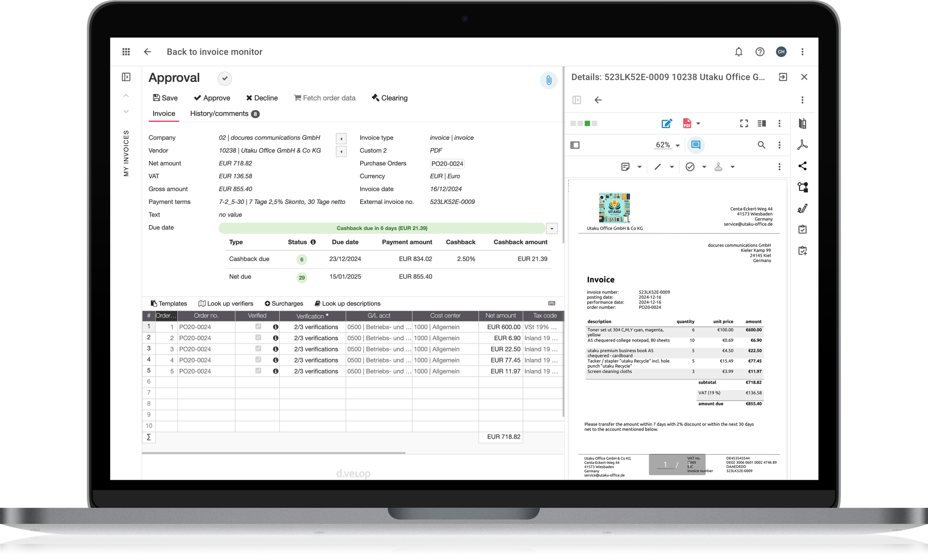Open the PDF export dropdown arrow
Image resolution: width=928 pixels, height=560 pixels.
point(698,124)
